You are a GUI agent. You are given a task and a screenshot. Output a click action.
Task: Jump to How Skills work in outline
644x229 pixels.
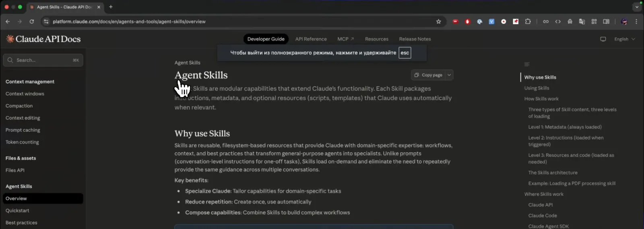[x=541, y=99]
